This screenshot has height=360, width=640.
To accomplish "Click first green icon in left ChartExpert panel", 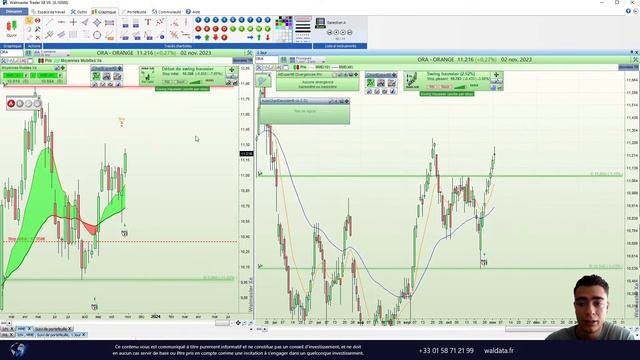I will point(96,76).
